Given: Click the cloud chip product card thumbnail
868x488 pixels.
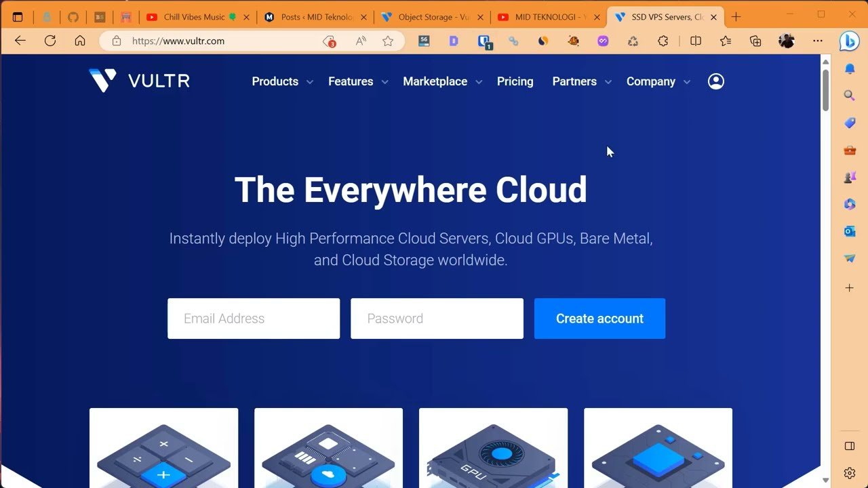Looking at the screenshot, I should pyautogui.click(x=328, y=448).
